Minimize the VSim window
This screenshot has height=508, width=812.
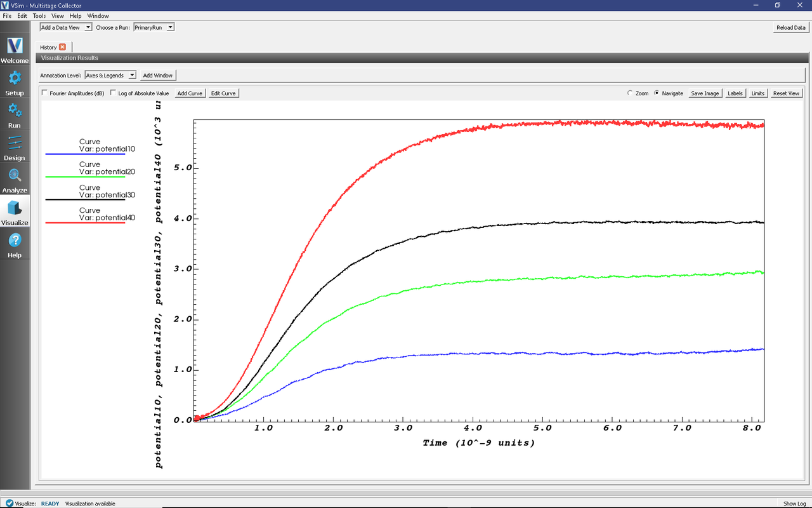click(756, 5)
